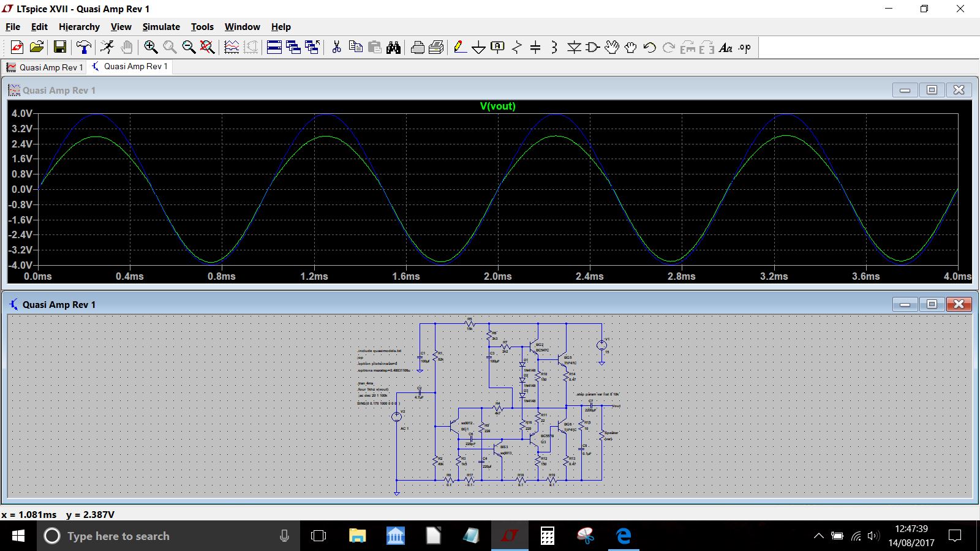The image size is (980, 551).
Task: Select the Cut scissors tool
Action: (336, 47)
